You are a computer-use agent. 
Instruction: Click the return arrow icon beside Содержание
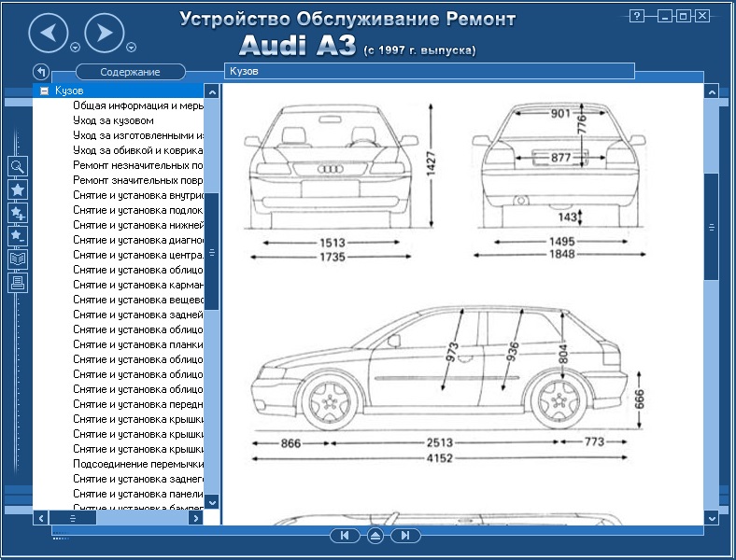pyautogui.click(x=41, y=72)
